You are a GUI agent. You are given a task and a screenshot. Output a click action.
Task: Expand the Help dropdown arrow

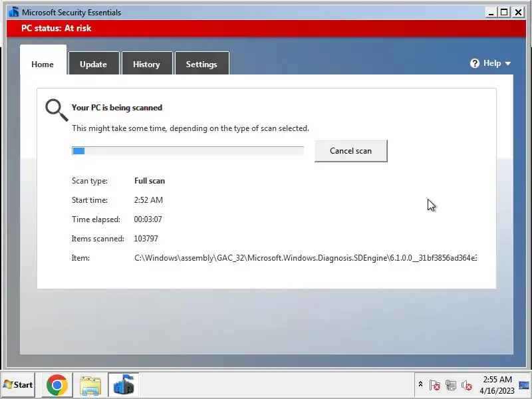click(508, 63)
